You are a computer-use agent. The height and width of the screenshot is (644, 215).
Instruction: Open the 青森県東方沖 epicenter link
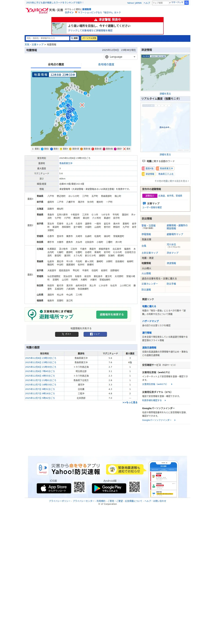66,163
